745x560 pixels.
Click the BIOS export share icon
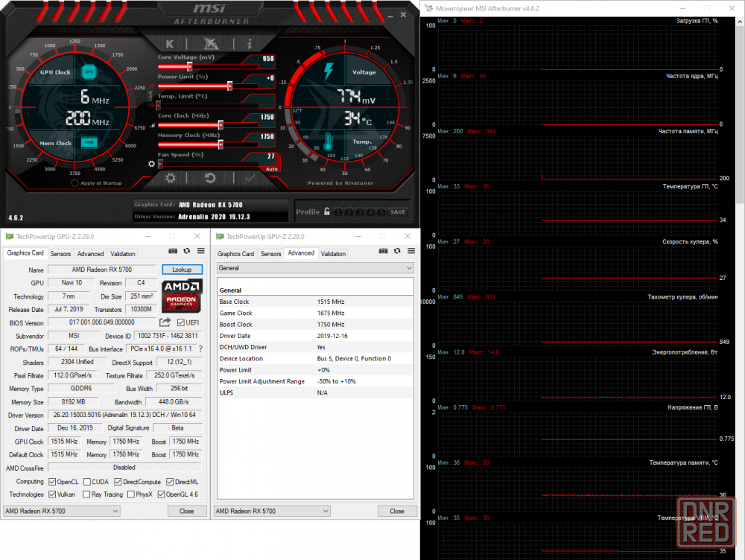pos(165,322)
